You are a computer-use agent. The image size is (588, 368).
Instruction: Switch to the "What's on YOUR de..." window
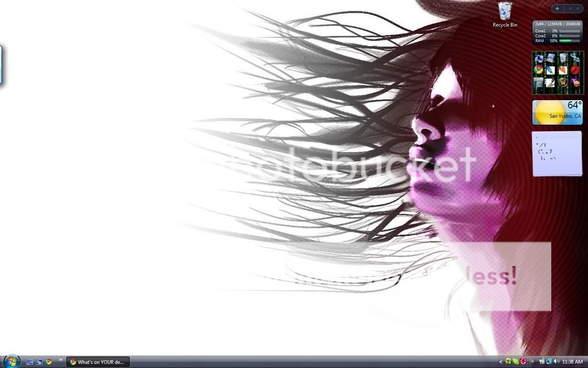pos(98,362)
